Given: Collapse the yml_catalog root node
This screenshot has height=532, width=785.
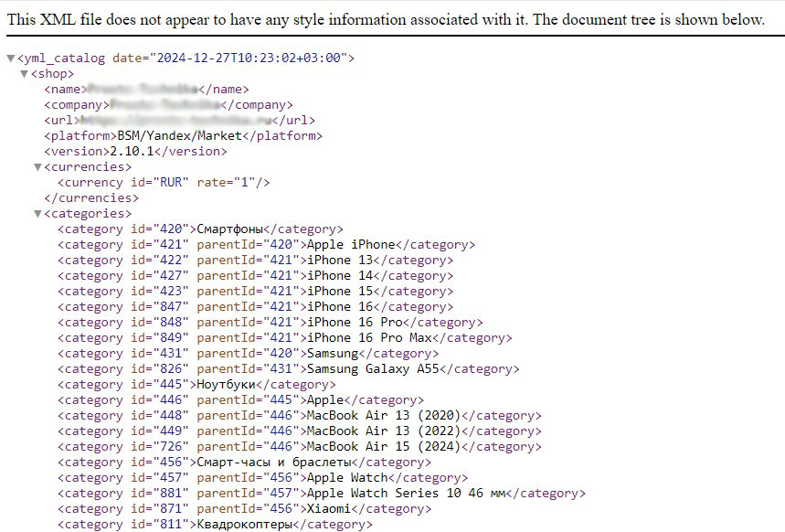Looking at the screenshot, I should (x=10, y=59).
